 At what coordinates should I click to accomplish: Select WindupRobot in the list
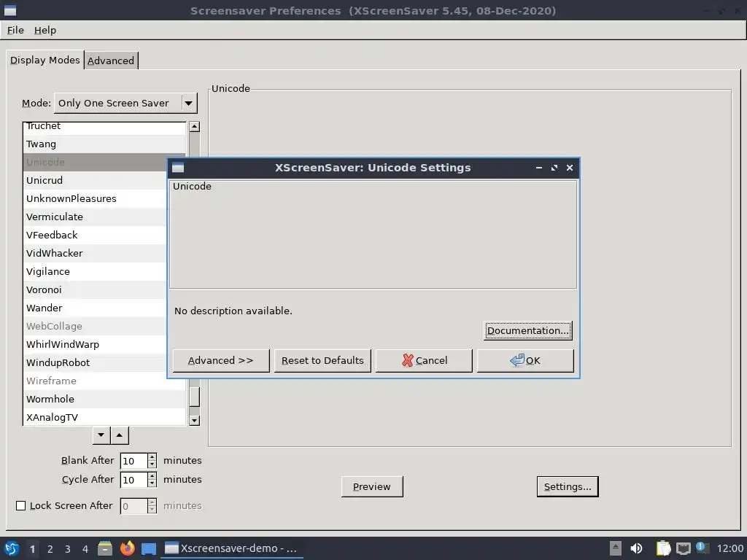coord(96,363)
